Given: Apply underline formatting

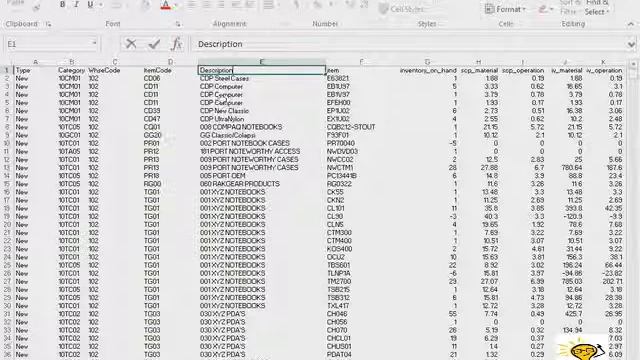Looking at the screenshot, I should tap(90, 4).
